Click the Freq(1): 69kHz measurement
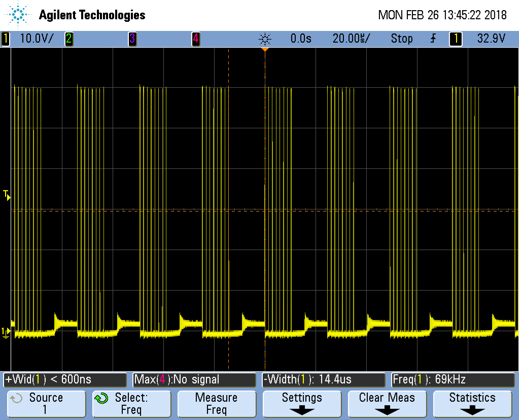 point(453,379)
